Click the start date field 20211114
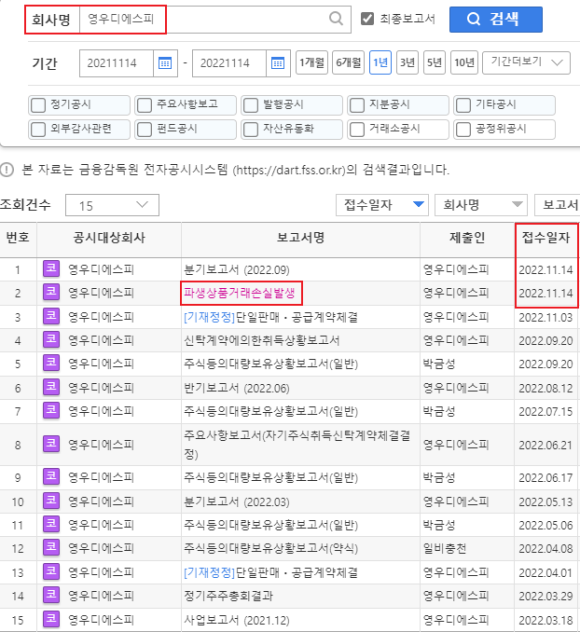 pos(116,63)
